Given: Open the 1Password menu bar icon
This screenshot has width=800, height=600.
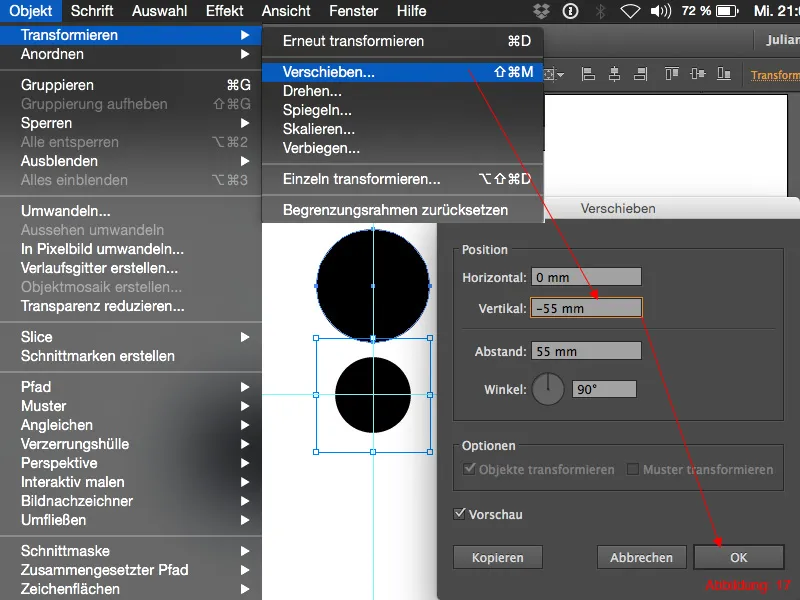Looking at the screenshot, I should click(570, 11).
